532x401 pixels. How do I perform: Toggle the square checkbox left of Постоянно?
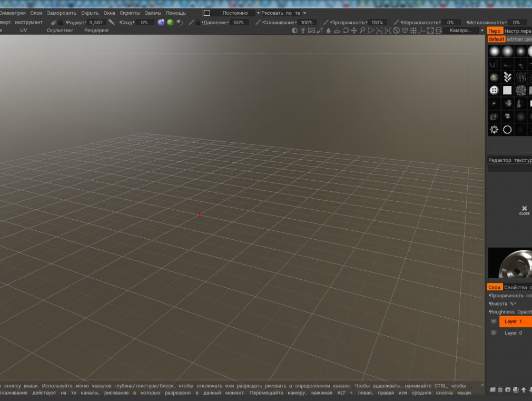point(207,13)
